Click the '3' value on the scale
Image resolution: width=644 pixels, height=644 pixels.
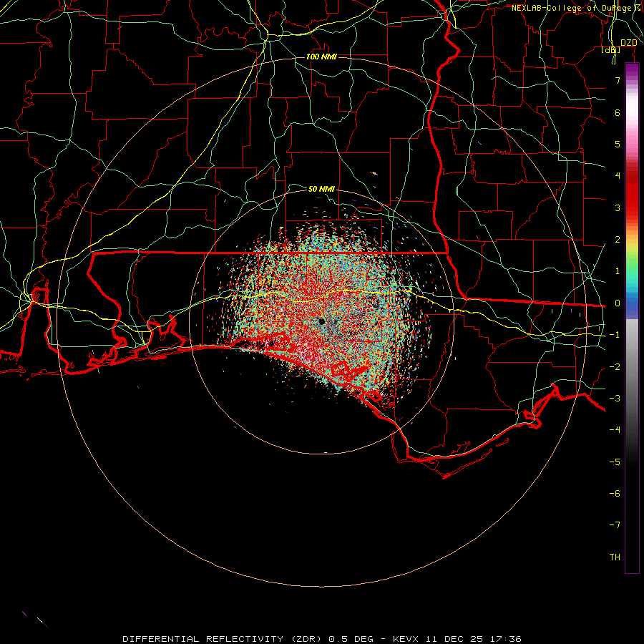618,208
